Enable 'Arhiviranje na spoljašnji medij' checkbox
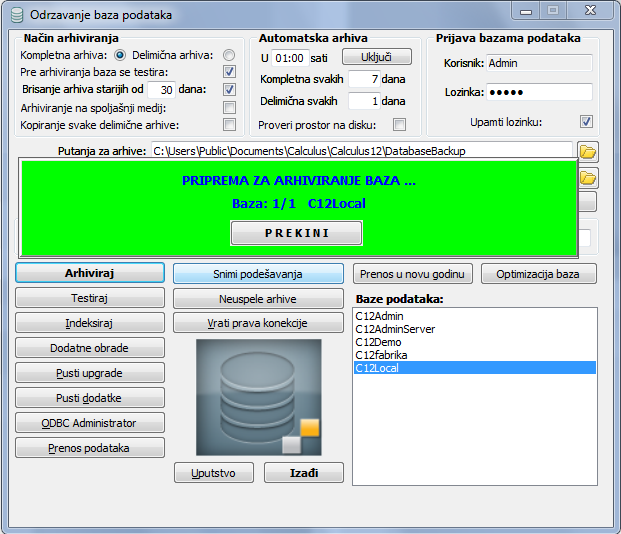This screenshot has height=534, width=621. coord(229,107)
